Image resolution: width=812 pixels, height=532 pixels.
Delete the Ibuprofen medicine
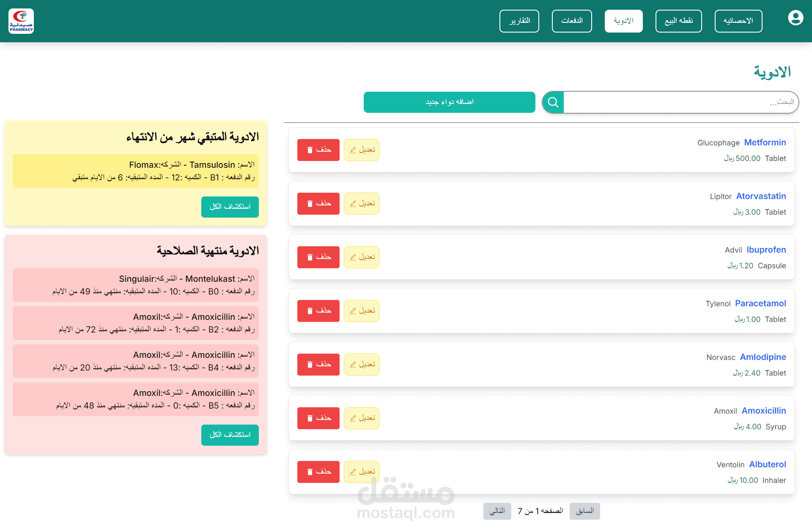(318, 257)
